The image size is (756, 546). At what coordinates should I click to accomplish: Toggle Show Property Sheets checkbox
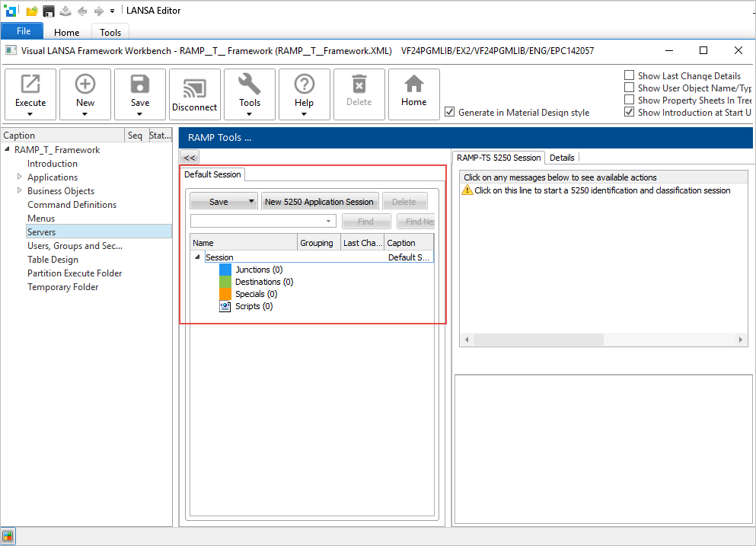(x=630, y=100)
